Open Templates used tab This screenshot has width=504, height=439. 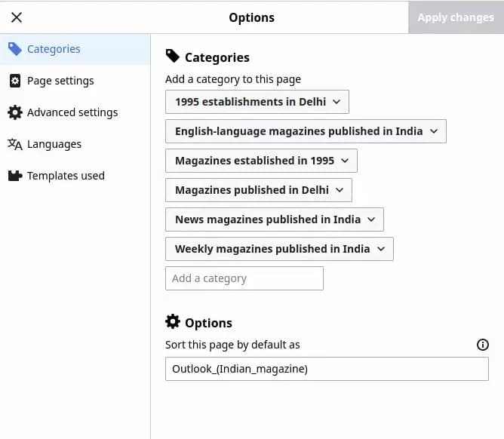click(x=75, y=176)
